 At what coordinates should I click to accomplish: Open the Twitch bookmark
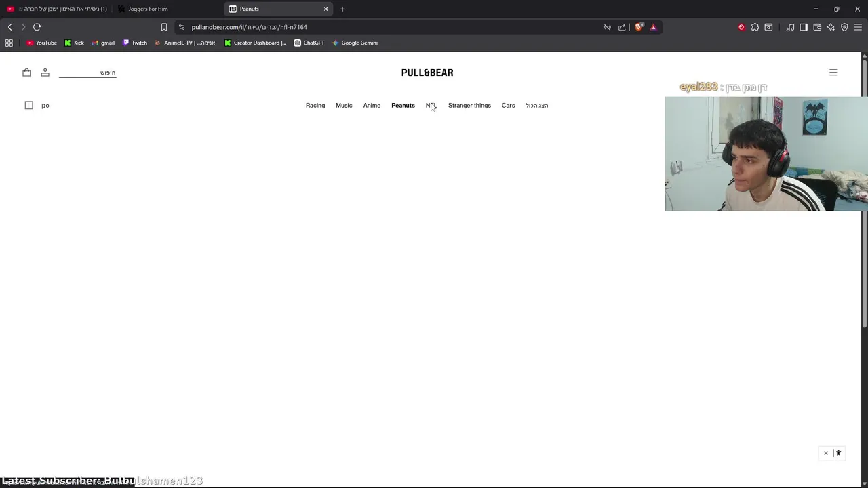[135, 43]
